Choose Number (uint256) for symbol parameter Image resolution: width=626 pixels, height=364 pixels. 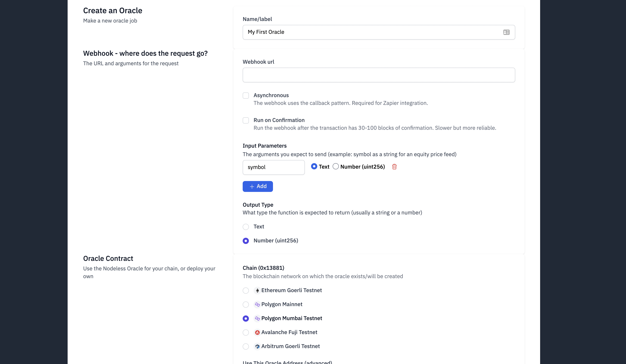336,166
